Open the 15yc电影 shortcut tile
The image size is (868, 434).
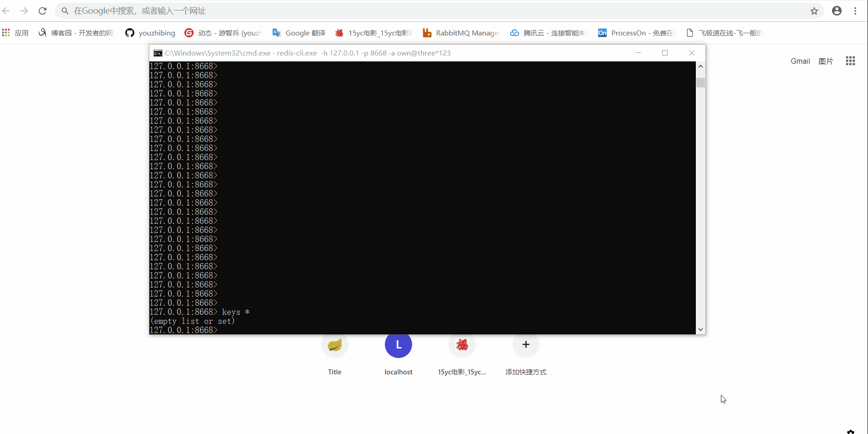click(x=462, y=354)
